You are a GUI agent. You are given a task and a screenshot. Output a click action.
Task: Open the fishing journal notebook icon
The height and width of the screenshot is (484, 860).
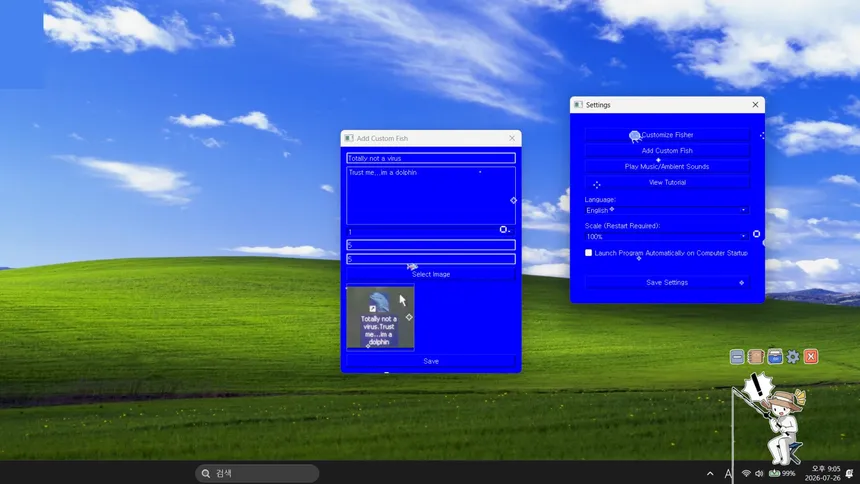pos(755,357)
